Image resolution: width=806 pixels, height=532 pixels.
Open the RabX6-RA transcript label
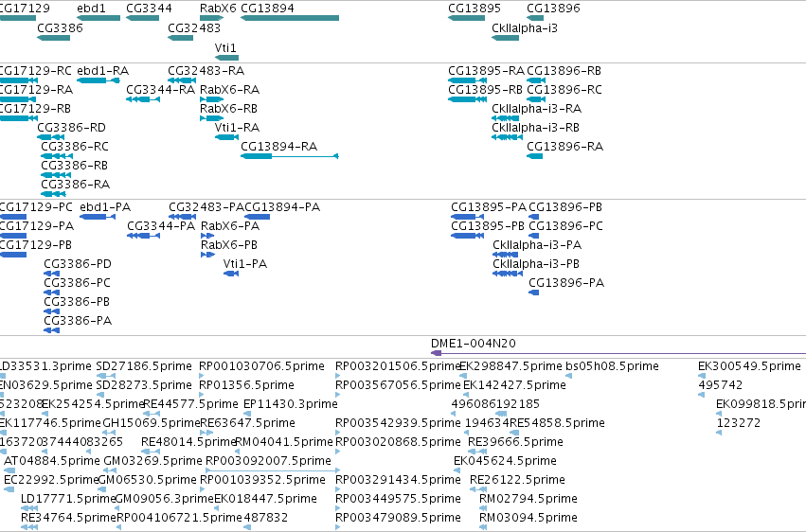coord(230,90)
